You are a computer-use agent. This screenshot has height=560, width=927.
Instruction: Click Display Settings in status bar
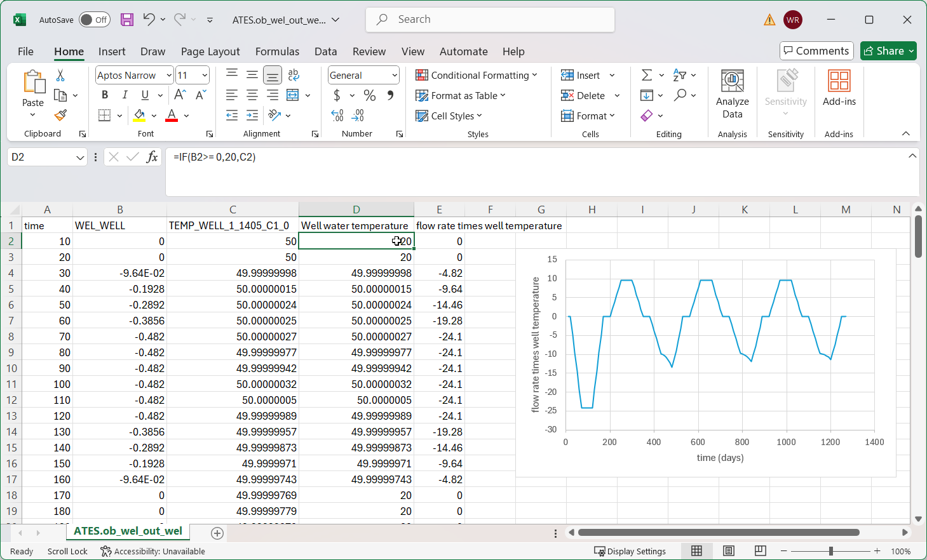(630, 551)
